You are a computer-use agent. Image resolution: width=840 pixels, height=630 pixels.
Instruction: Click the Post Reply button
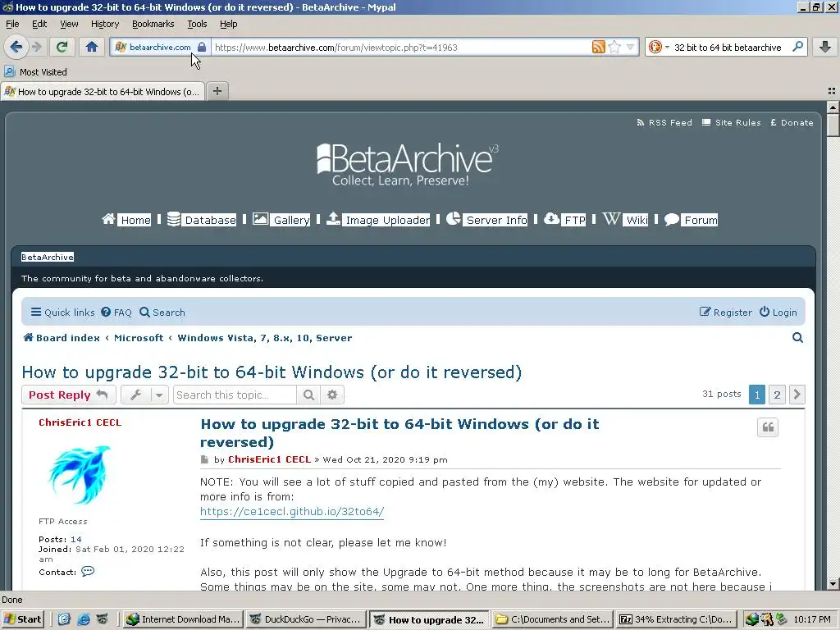(x=69, y=395)
